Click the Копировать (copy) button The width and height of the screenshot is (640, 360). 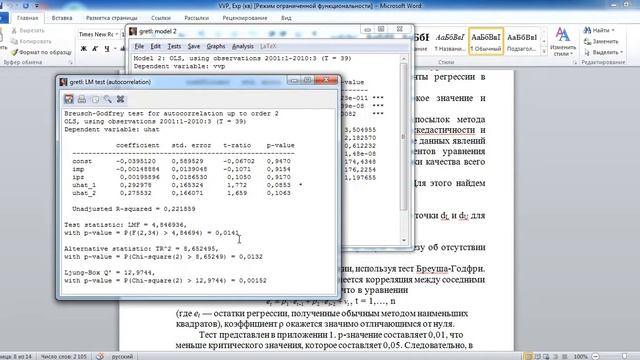31,41
